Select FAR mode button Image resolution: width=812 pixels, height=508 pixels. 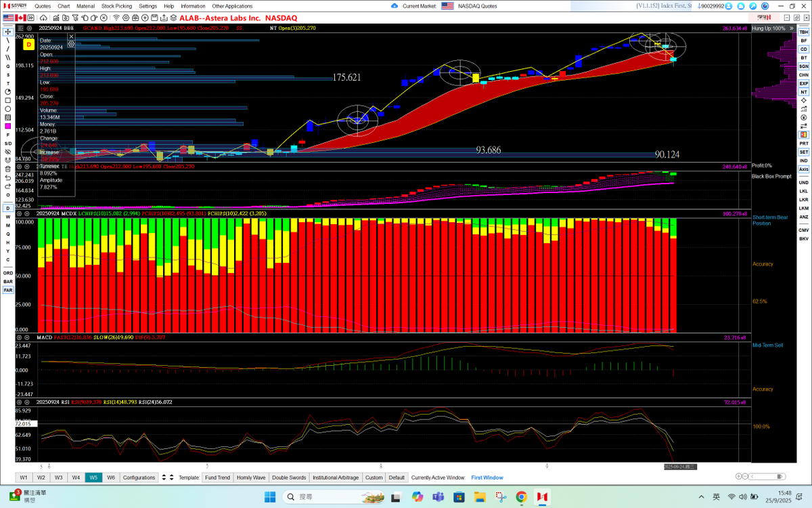coord(8,290)
